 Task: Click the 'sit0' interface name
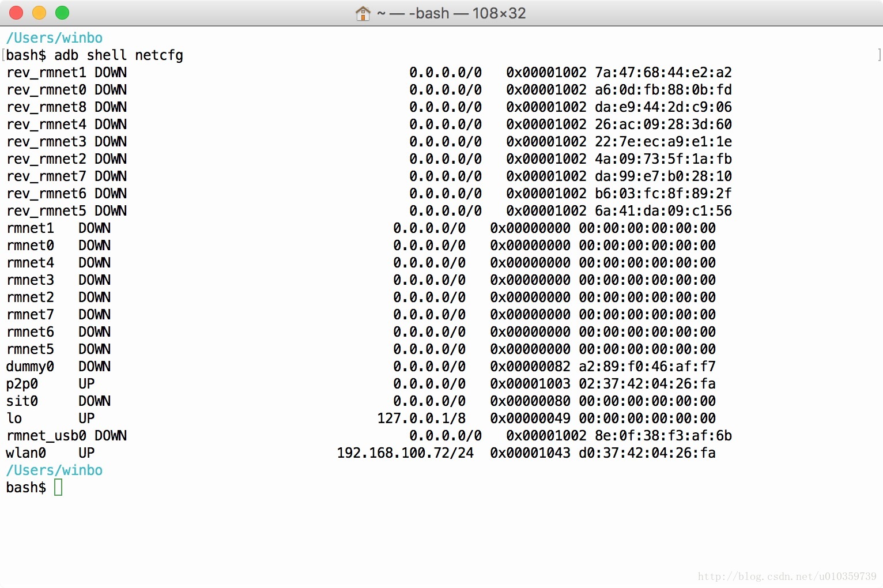click(x=22, y=401)
